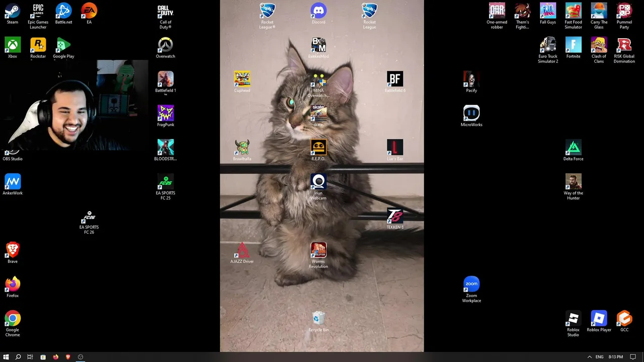
Task: Expand the hidden system tray icons chevron
Action: pos(590,357)
